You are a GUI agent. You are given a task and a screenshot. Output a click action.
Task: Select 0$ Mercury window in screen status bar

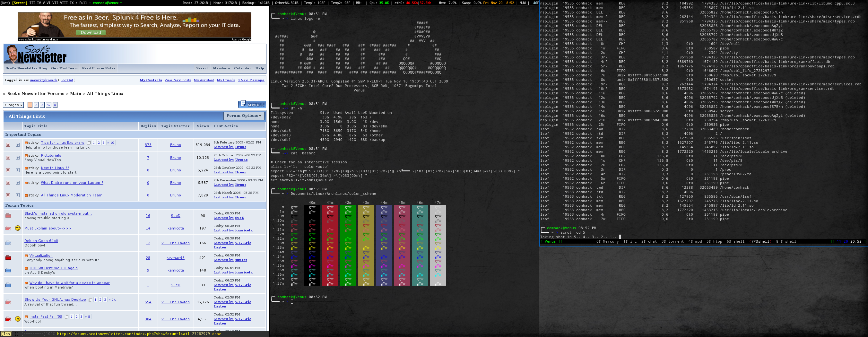click(607, 242)
